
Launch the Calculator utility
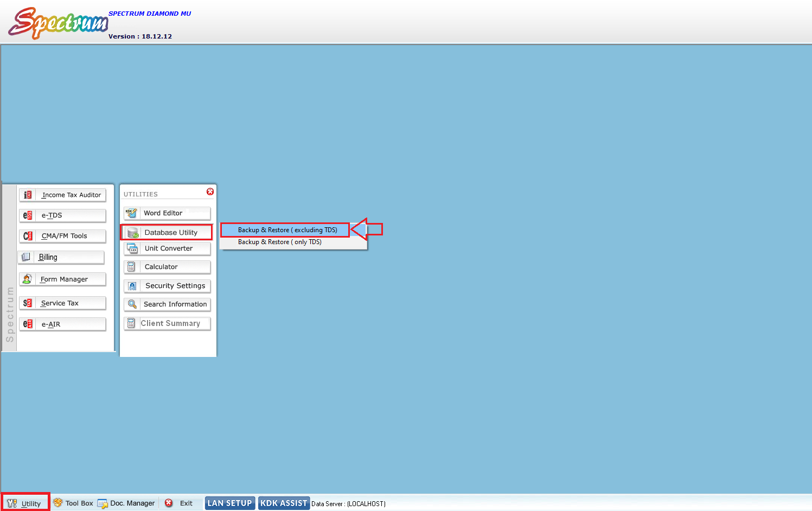click(x=167, y=267)
